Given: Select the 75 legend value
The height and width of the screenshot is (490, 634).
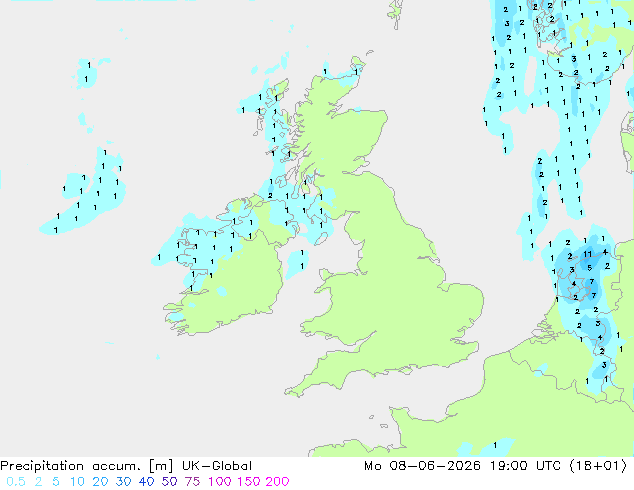Looking at the screenshot, I should [x=192, y=482].
